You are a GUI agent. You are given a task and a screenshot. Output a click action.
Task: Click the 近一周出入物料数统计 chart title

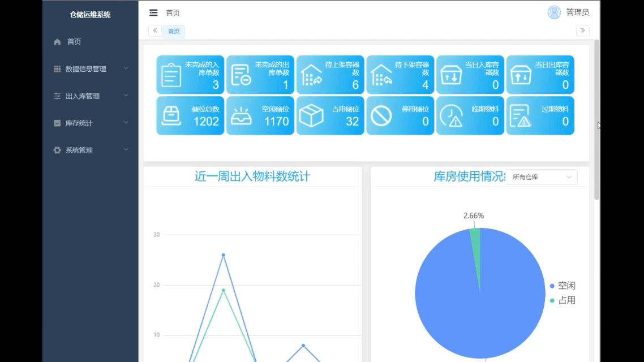click(252, 176)
